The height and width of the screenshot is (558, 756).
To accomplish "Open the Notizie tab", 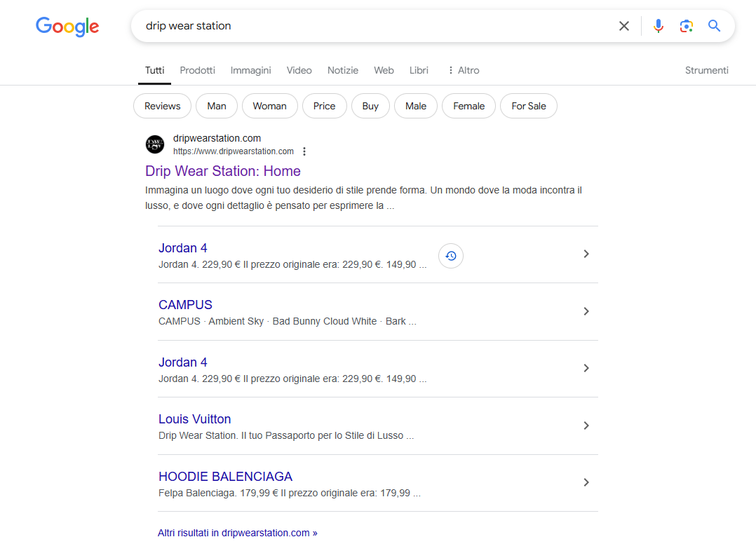I will click(343, 70).
